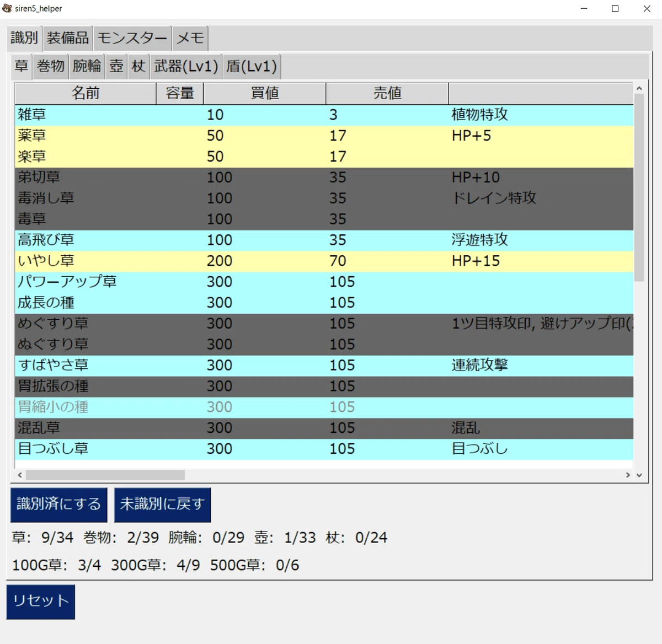Image resolution: width=662 pixels, height=644 pixels.
Task: Select the 楽草 row
Action: [x=324, y=157]
